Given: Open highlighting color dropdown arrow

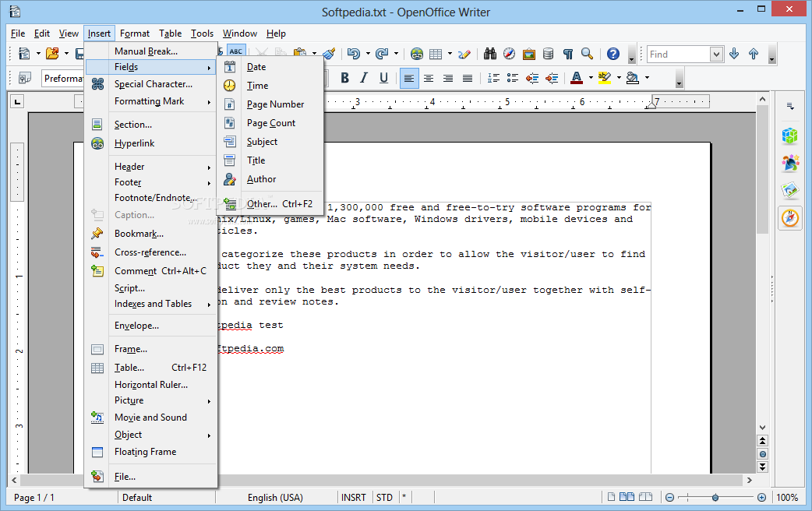Looking at the screenshot, I should pos(619,78).
